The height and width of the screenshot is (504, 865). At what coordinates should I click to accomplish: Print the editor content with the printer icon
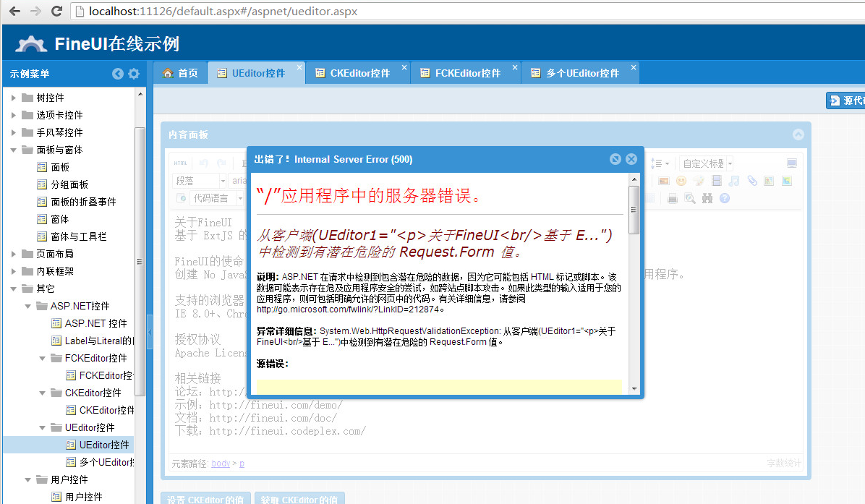coord(673,199)
